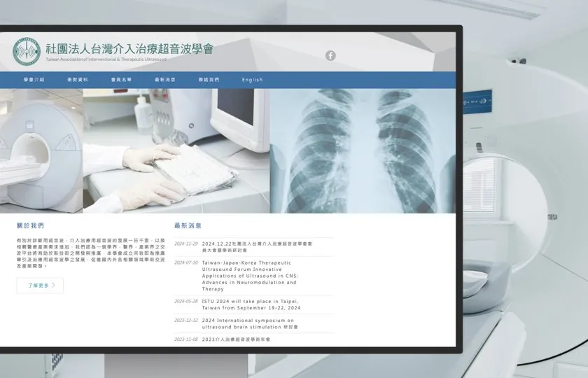Viewport: 588px width, 378px height.
Task: Open the 衛教資料 menu item
Action: (x=78, y=80)
